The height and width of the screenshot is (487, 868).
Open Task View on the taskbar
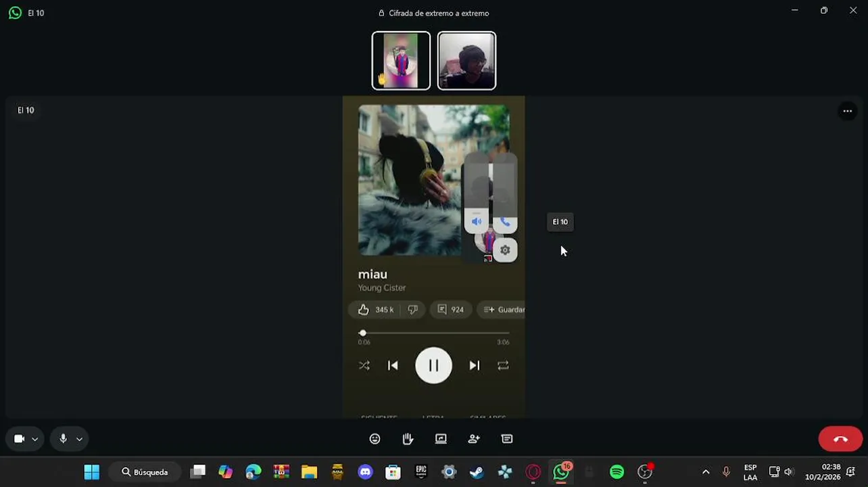(197, 472)
